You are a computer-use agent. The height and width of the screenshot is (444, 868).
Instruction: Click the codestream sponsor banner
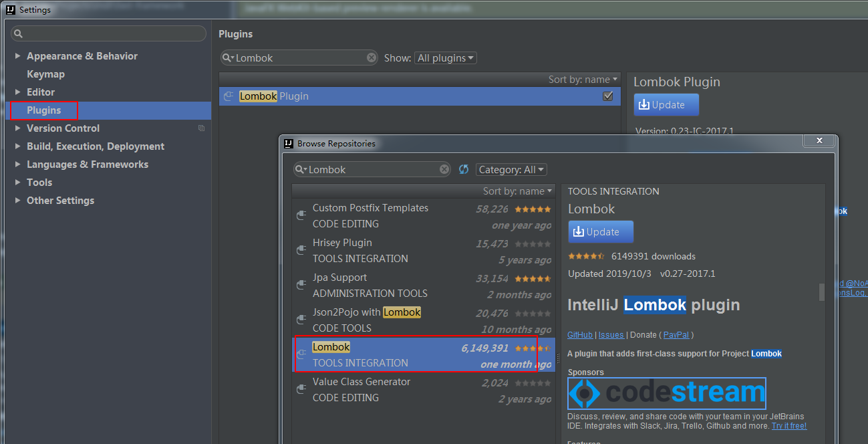coord(667,394)
